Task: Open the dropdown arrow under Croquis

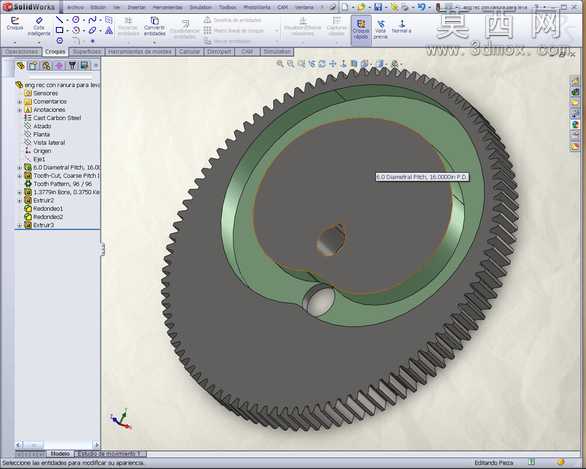Action: point(15,42)
